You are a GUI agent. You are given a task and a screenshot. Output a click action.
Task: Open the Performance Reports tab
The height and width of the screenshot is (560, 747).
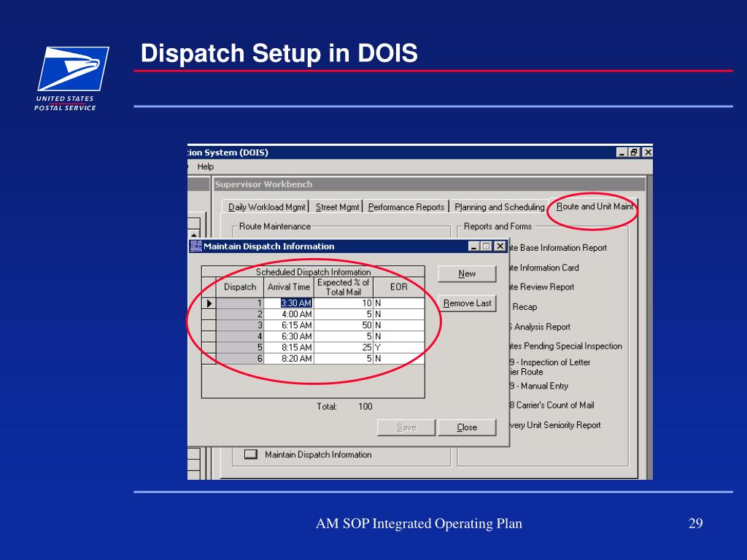tap(406, 207)
